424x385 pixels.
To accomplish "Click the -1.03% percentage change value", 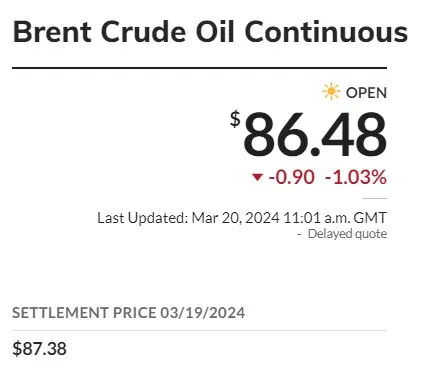I will 356,177.
